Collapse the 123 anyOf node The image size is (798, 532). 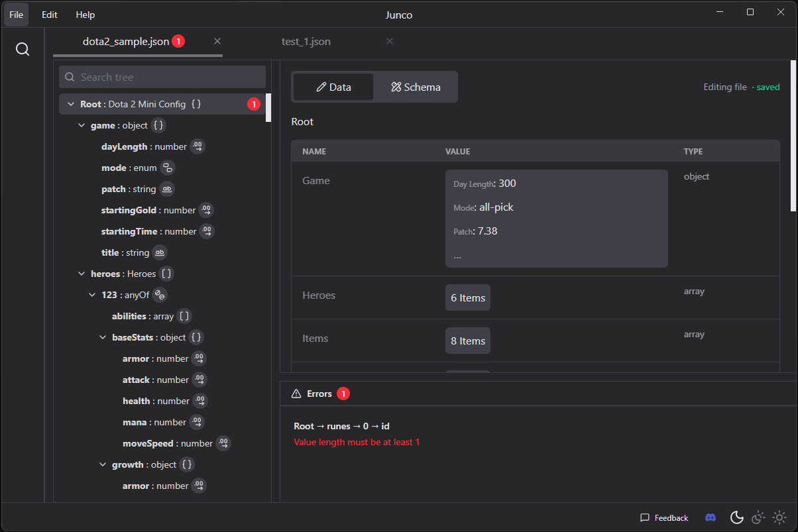pyautogui.click(x=92, y=295)
